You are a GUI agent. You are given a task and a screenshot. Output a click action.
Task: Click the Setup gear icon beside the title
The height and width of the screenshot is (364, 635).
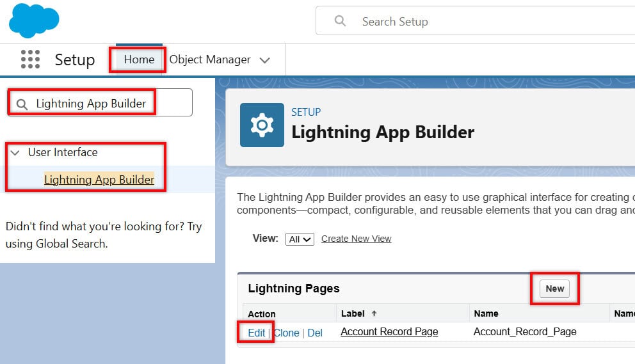tap(262, 125)
